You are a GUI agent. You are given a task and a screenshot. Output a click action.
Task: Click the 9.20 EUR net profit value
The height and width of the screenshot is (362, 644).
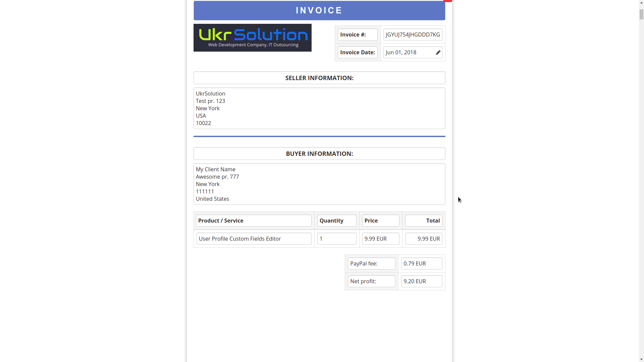(421, 281)
